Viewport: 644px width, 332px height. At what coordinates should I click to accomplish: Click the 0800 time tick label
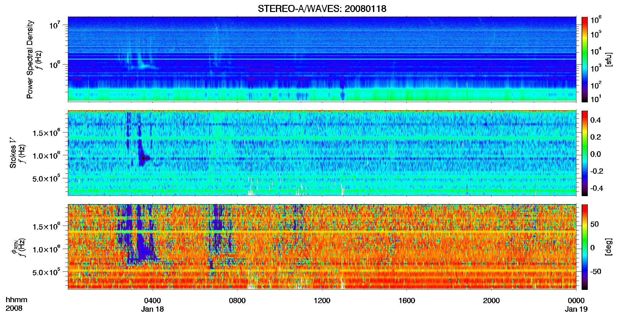point(237,300)
